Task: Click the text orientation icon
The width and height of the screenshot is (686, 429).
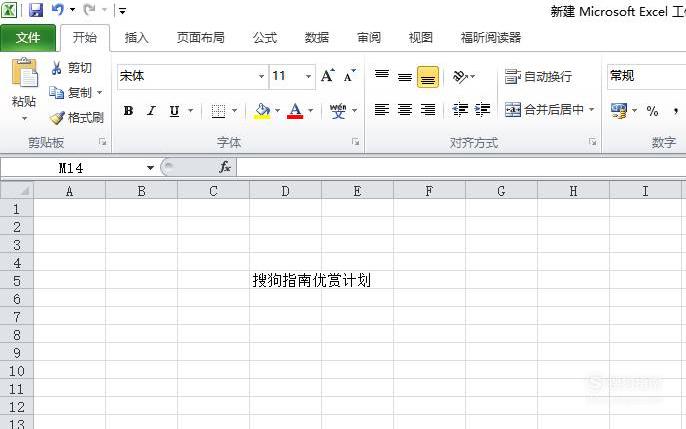Action: 460,77
